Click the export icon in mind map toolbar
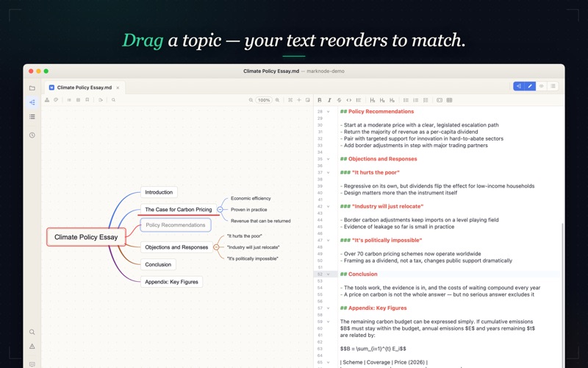This screenshot has height=368, width=588. point(101,100)
